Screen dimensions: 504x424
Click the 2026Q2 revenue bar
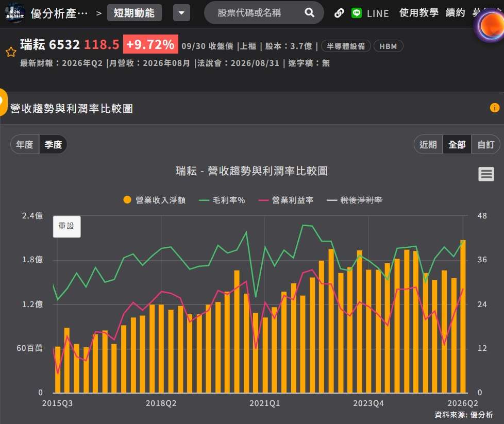(x=463, y=316)
